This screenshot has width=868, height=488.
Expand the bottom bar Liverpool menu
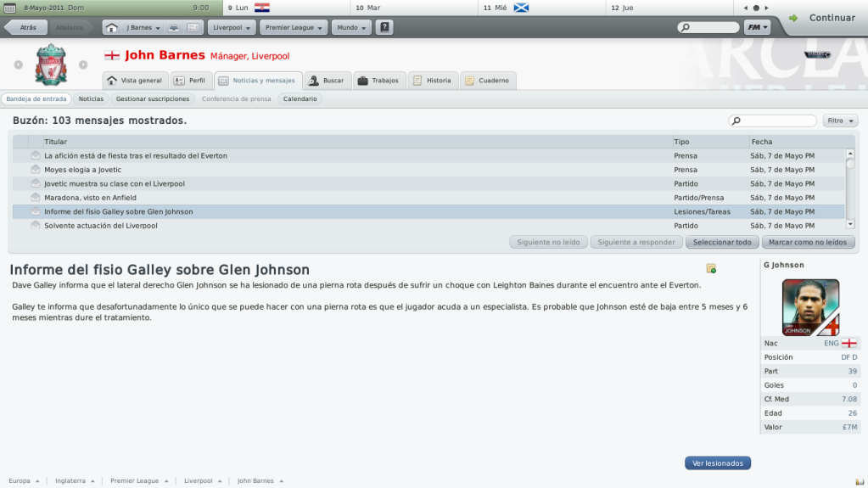click(203, 481)
